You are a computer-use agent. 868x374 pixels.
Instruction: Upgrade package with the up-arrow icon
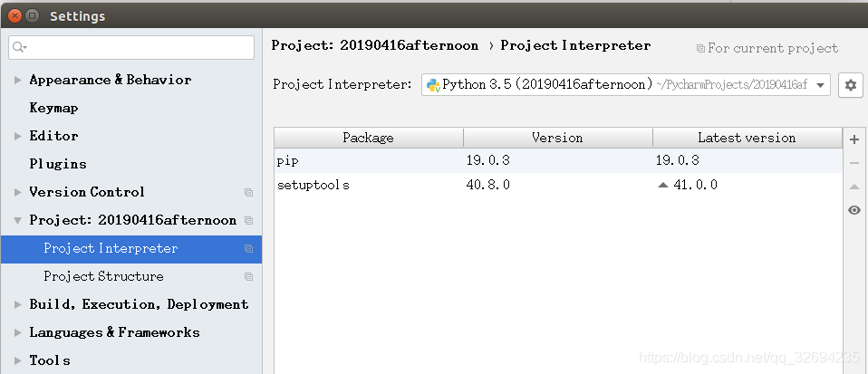pos(854,187)
